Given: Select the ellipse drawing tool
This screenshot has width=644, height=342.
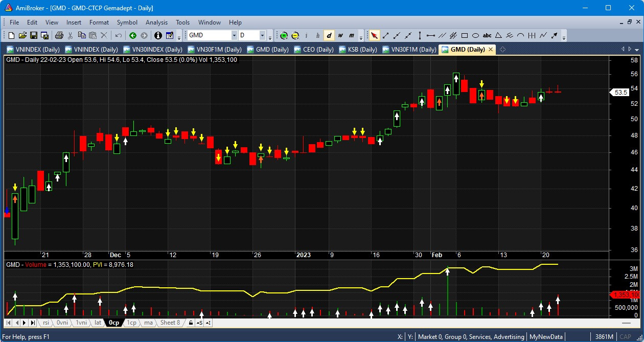Looking at the screenshot, I should (x=475, y=35).
